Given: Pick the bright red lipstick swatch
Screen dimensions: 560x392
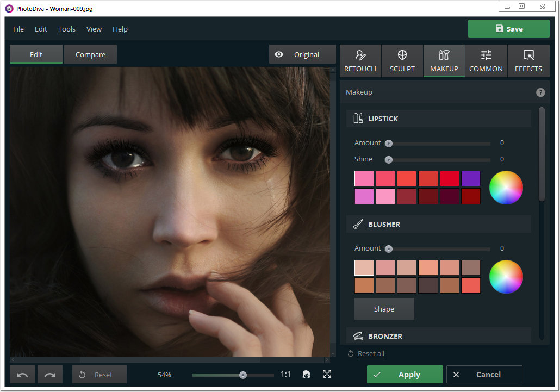Looking at the screenshot, I should coord(449,178).
